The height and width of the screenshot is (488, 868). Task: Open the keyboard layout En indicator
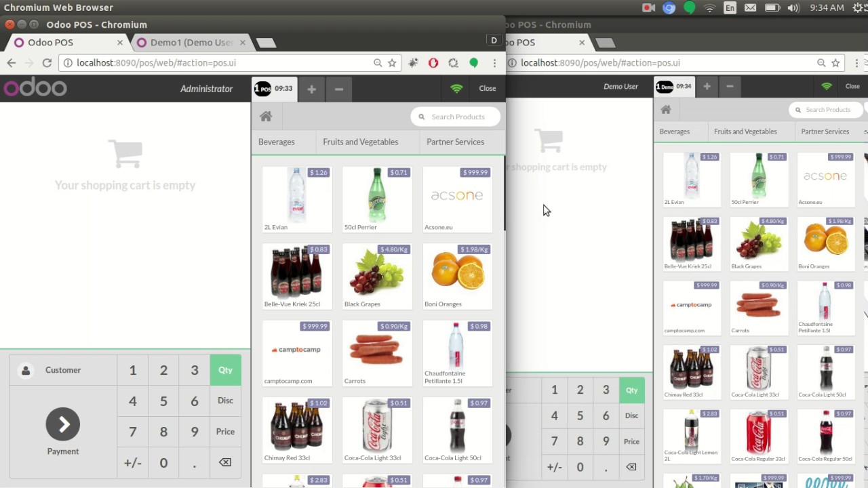click(x=730, y=7)
